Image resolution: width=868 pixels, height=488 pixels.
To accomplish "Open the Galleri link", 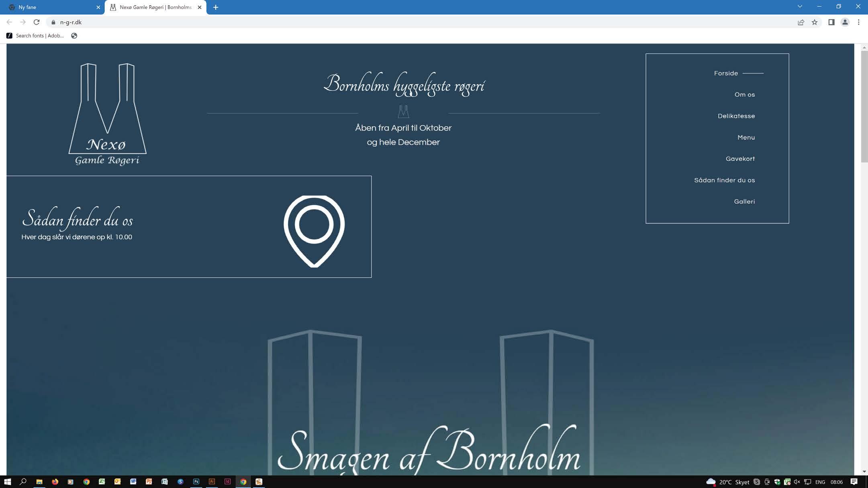I will [744, 201].
